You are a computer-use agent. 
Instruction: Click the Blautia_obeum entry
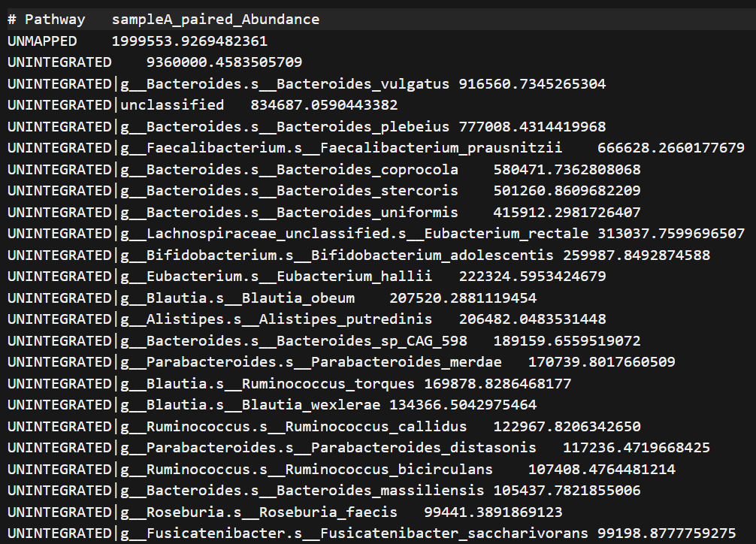click(x=298, y=298)
